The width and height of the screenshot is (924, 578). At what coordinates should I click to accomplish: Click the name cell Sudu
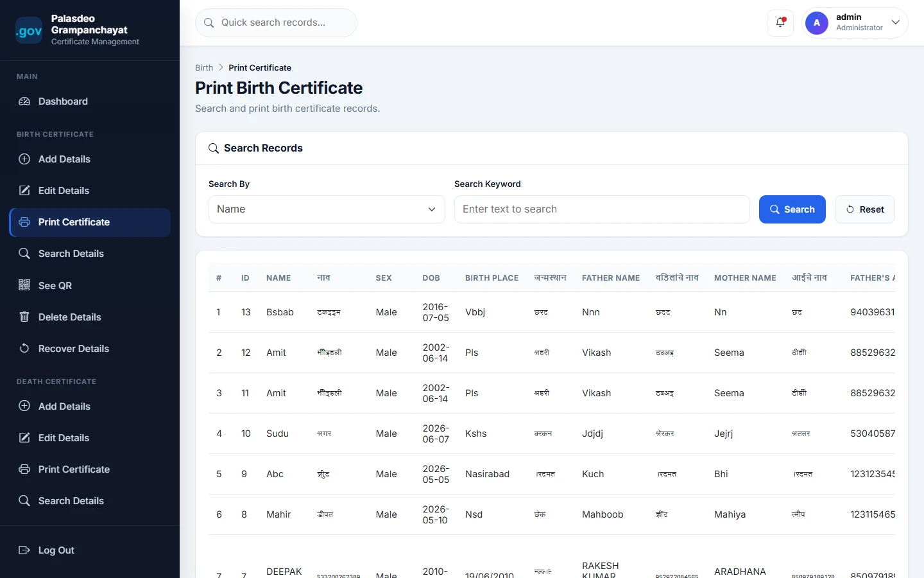pos(277,433)
